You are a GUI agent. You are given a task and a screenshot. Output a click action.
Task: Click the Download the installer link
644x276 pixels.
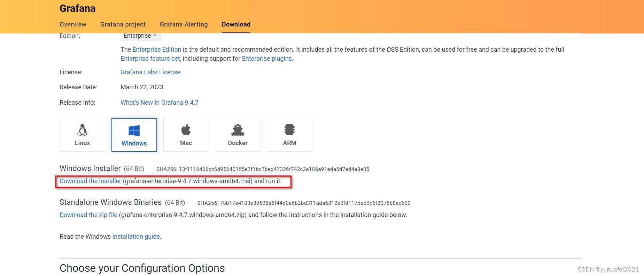[90, 181]
